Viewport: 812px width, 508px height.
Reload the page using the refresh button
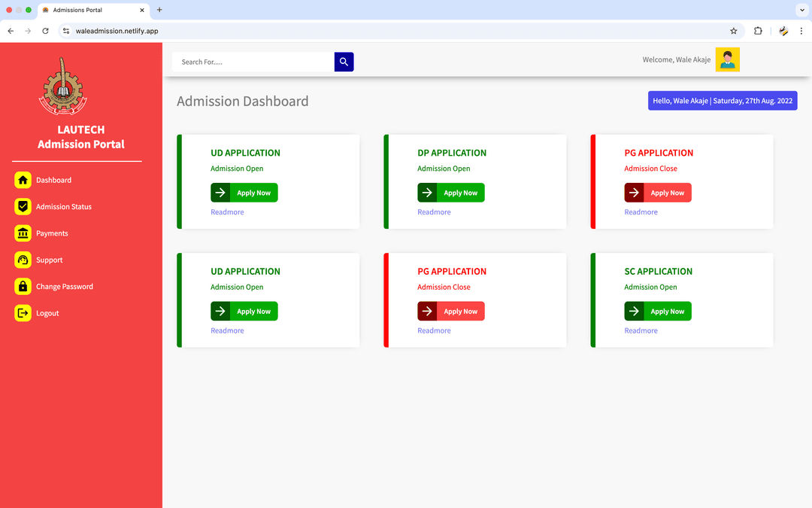(x=45, y=31)
